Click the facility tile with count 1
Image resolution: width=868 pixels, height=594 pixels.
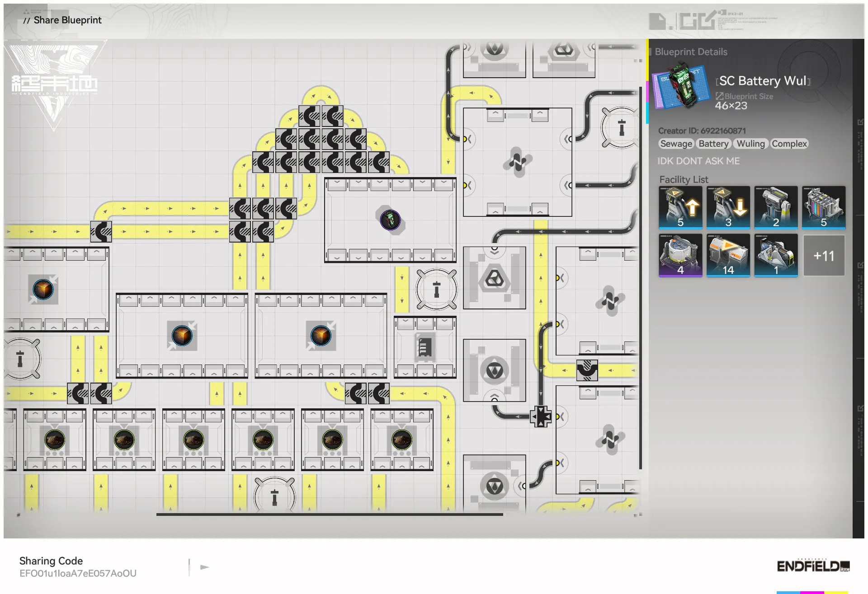coord(776,255)
